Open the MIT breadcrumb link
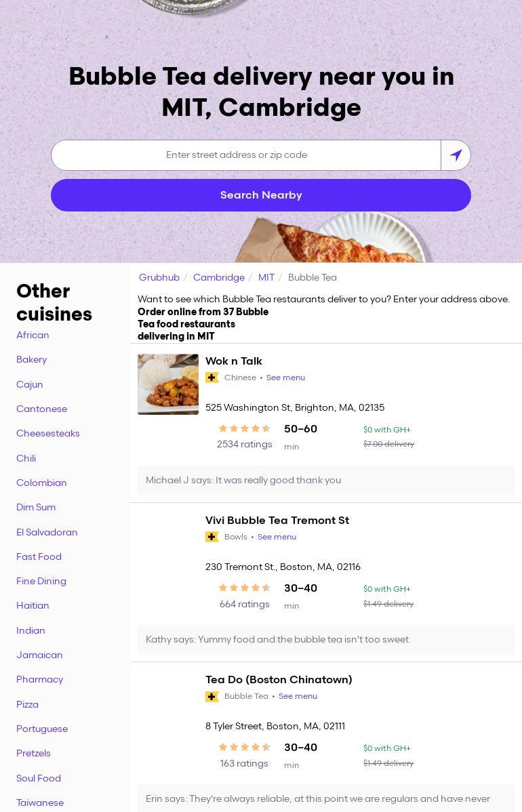522x812 pixels. click(x=266, y=277)
